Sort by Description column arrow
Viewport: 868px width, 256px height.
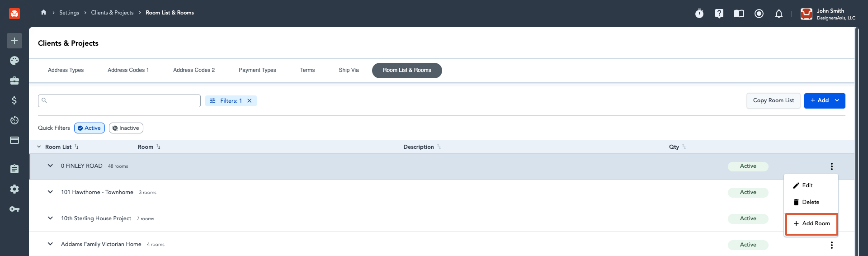pyautogui.click(x=439, y=147)
